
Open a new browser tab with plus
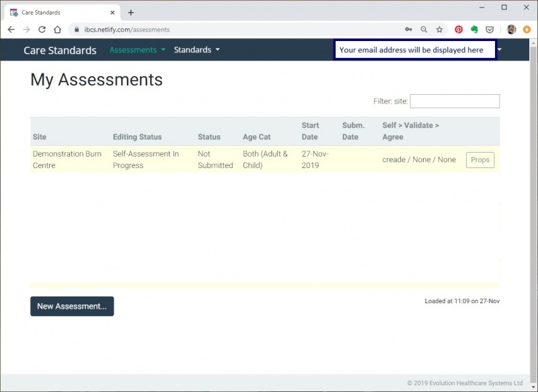(130, 13)
